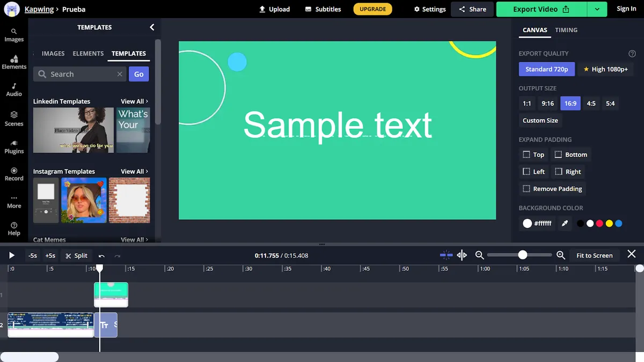Click the Upgrade button
The width and height of the screenshot is (644, 362).
[x=373, y=9]
